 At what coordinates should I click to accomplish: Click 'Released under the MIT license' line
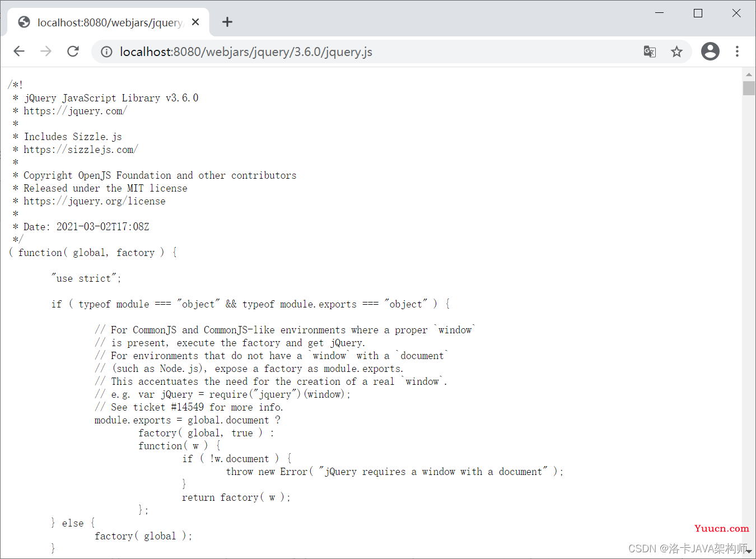pos(105,188)
